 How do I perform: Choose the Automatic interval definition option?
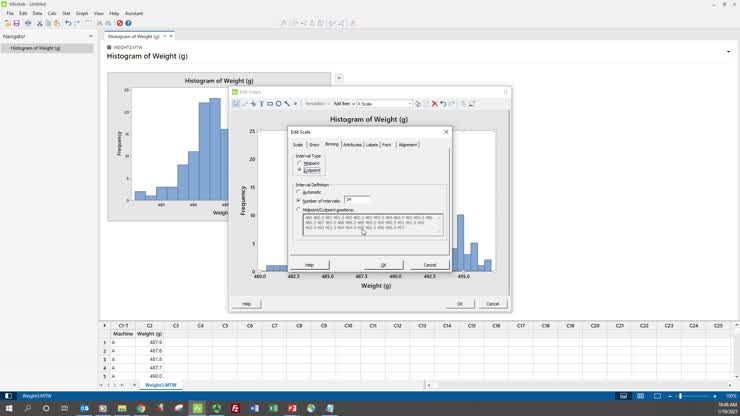coord(299,192)
